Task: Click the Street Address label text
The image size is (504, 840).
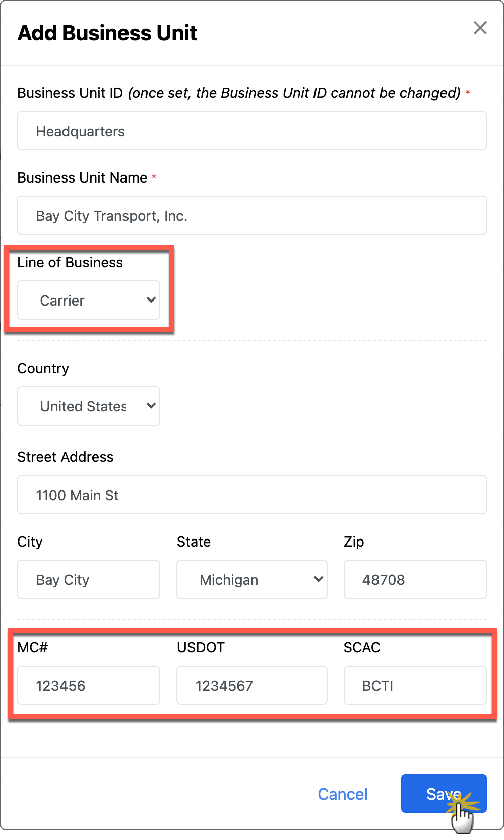Action: [x=66, y=457]
